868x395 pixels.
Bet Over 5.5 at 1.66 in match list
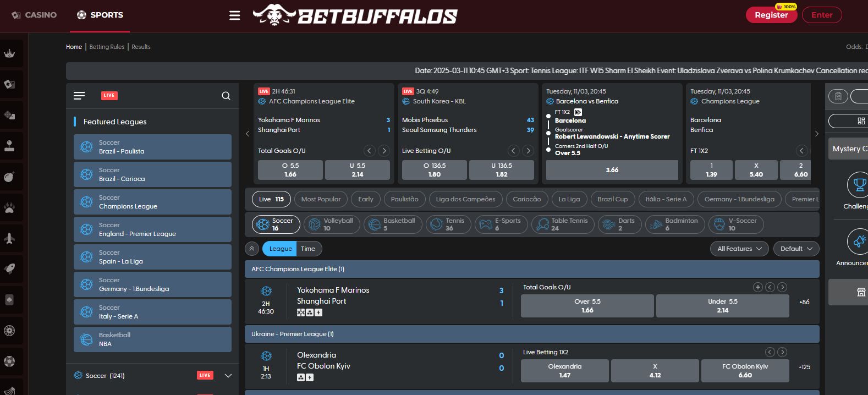[587, 306]
